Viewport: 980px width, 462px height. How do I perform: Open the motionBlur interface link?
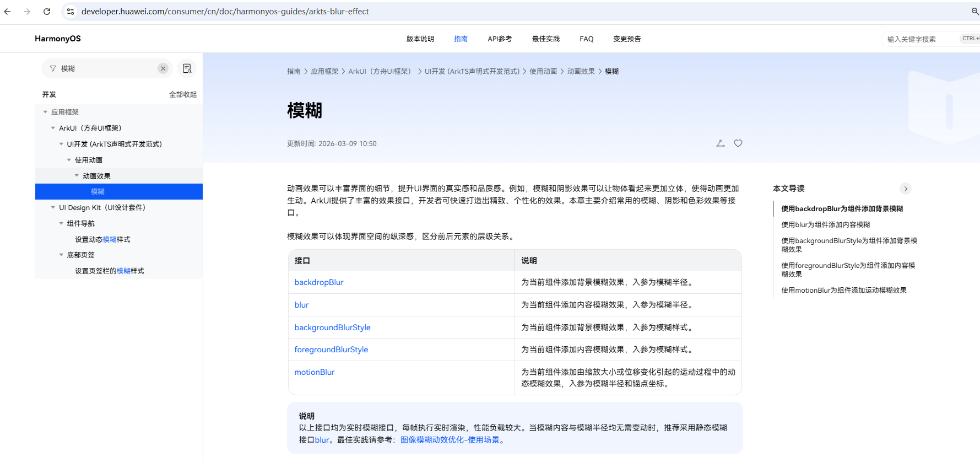tap(314, 372)
